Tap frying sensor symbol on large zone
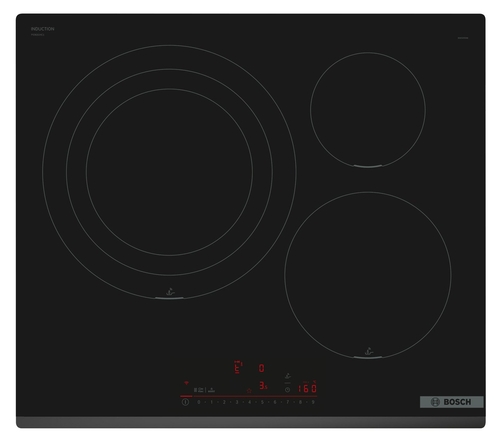This screenshot has height=443, width=500. coord(170,292)
